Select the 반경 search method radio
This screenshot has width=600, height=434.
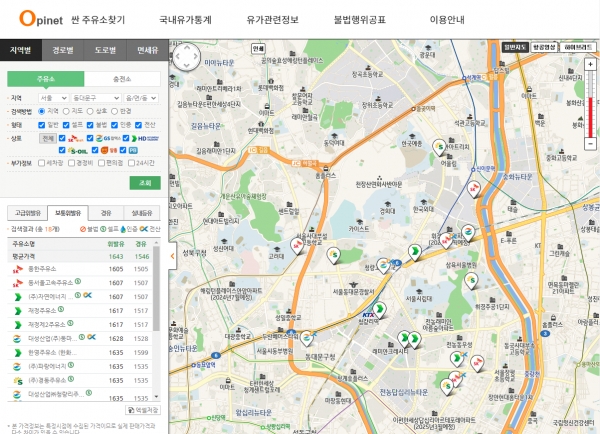(114, 111)
